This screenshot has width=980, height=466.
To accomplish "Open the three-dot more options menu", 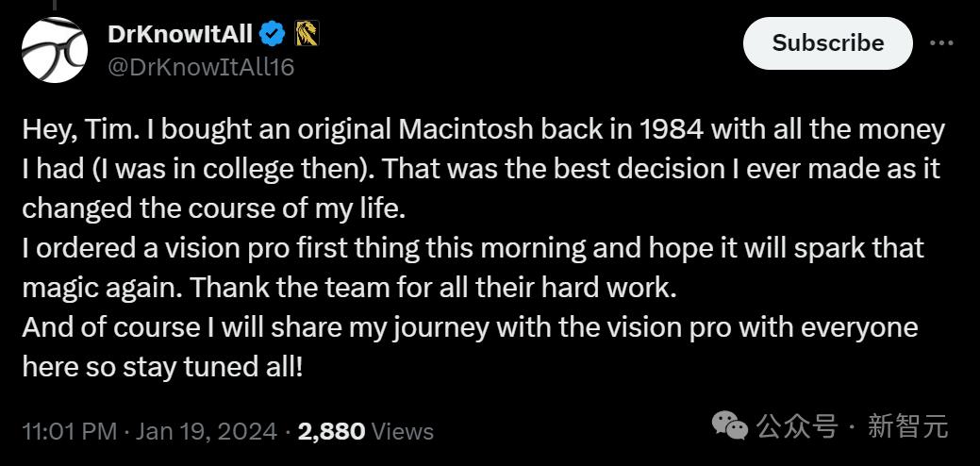I will click(941, 43).
